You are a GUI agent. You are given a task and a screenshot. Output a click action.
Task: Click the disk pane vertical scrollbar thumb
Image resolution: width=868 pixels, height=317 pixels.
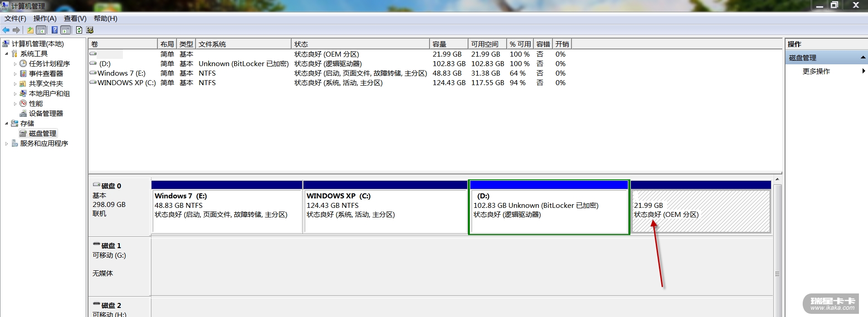pyautogui.click(x=777, y=274)
